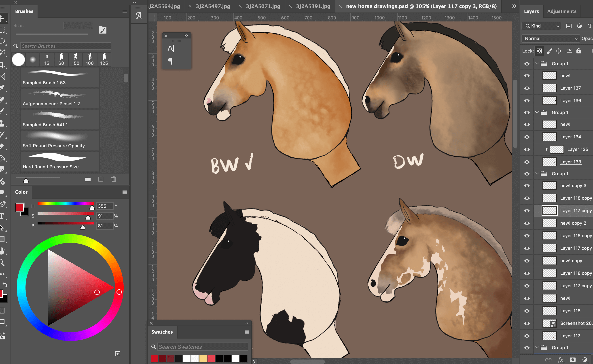
Task: Open the 3J2A5391.jpg document tab
Action: (x=313, y=6)
